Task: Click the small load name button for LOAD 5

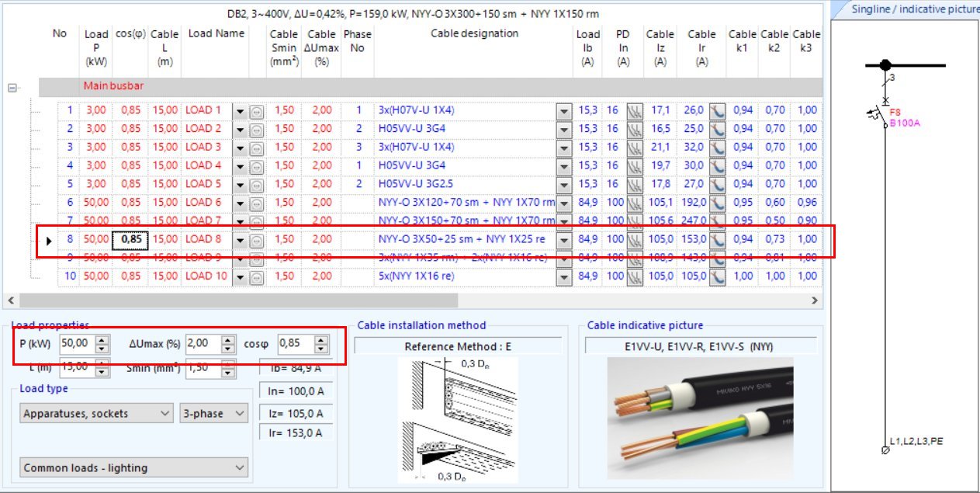Action: [x=256, y=185]
